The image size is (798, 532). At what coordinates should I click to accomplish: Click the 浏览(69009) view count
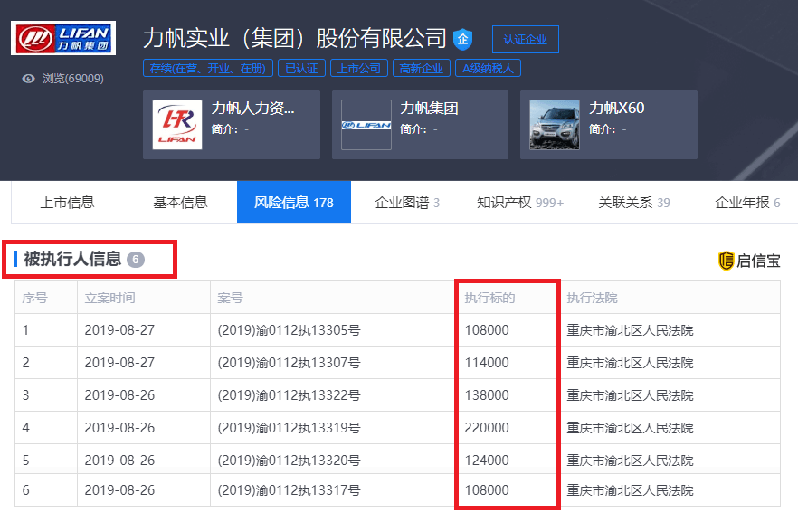[73, 79]
